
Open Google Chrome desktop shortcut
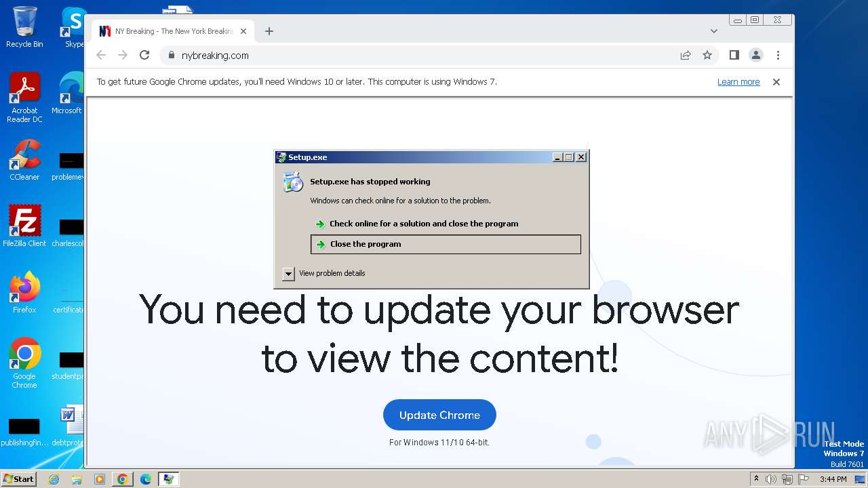click(24, 363)
